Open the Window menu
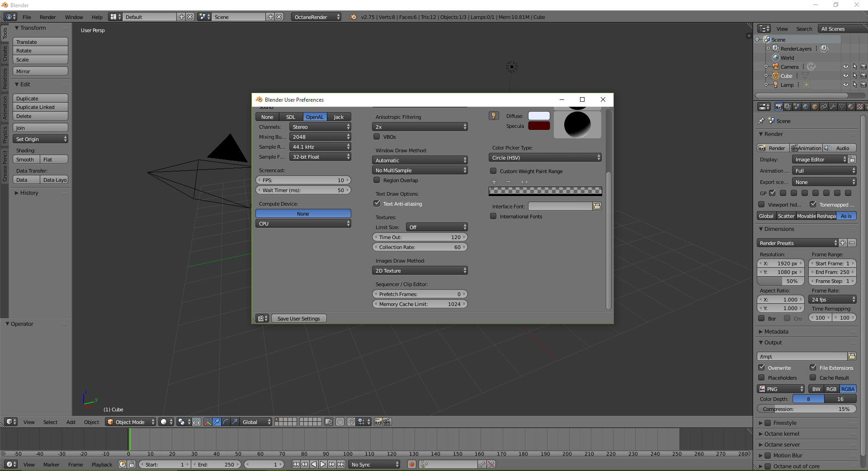Image resolution: width=868 pixels, height=471 pixels. (x=74, y=17)
